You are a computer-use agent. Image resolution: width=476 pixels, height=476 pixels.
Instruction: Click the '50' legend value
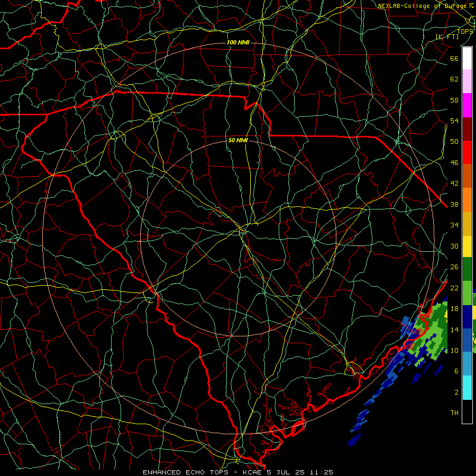454,142
